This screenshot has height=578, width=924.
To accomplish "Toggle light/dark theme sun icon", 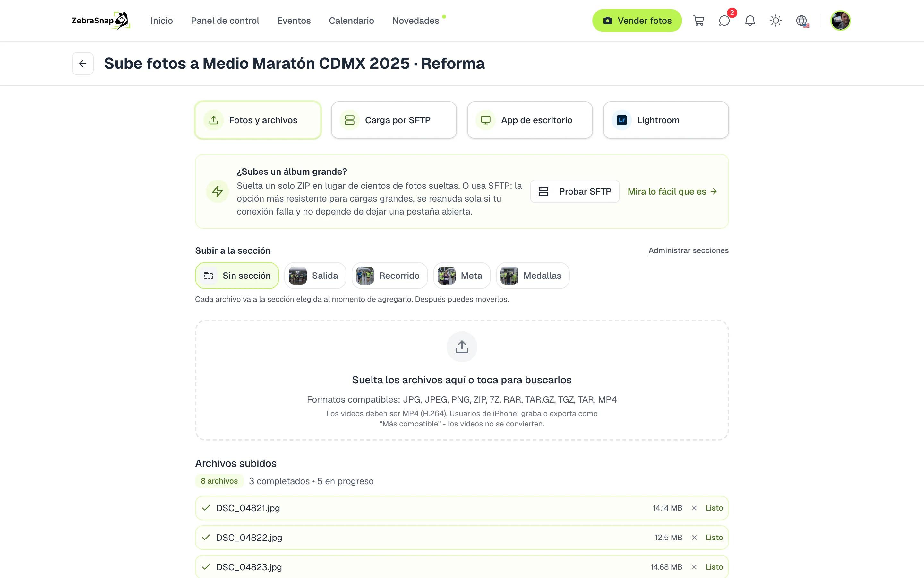I will 775,21.
